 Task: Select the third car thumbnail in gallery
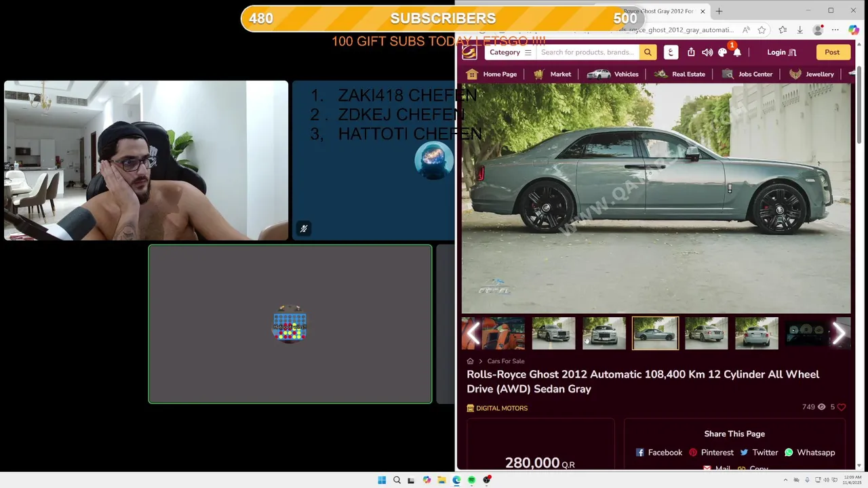604,333
